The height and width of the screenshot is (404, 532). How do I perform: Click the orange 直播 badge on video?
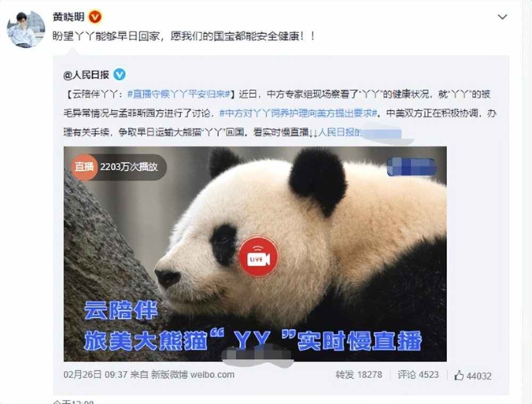(x=84, y=167)
